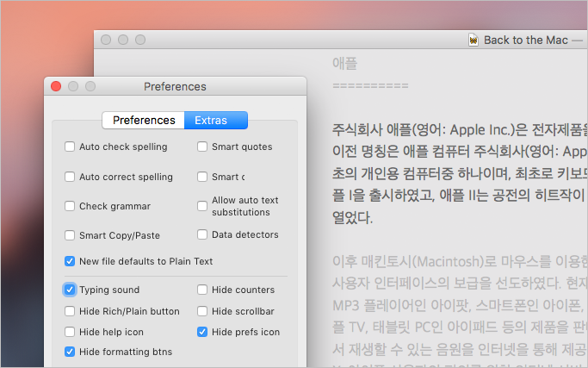Close the Preferences window with red button

[x=56, y=86]
